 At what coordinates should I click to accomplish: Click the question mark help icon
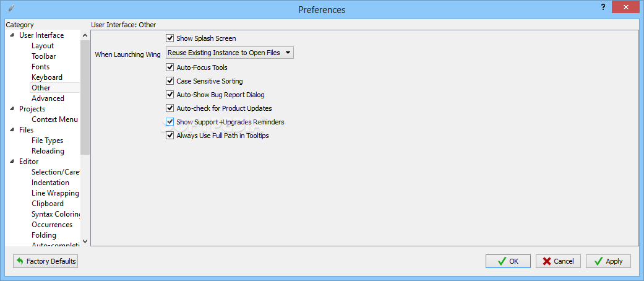coord(603,6)
